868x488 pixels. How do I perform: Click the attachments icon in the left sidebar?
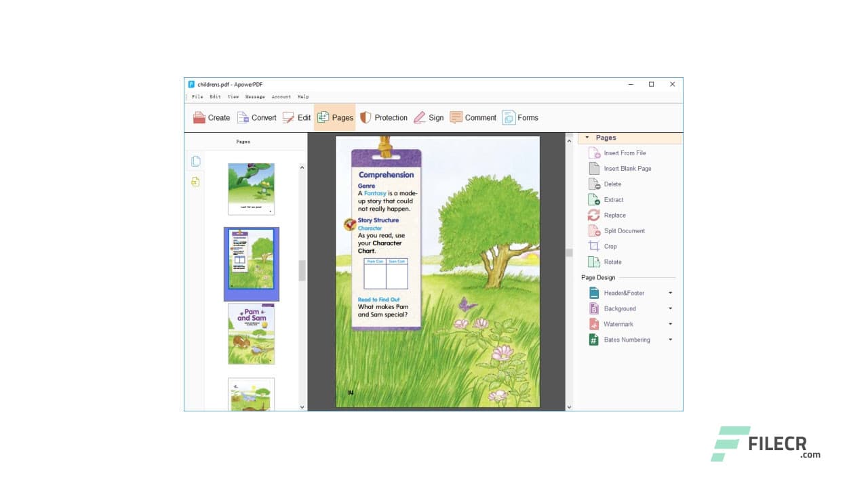tap(195, 182)
